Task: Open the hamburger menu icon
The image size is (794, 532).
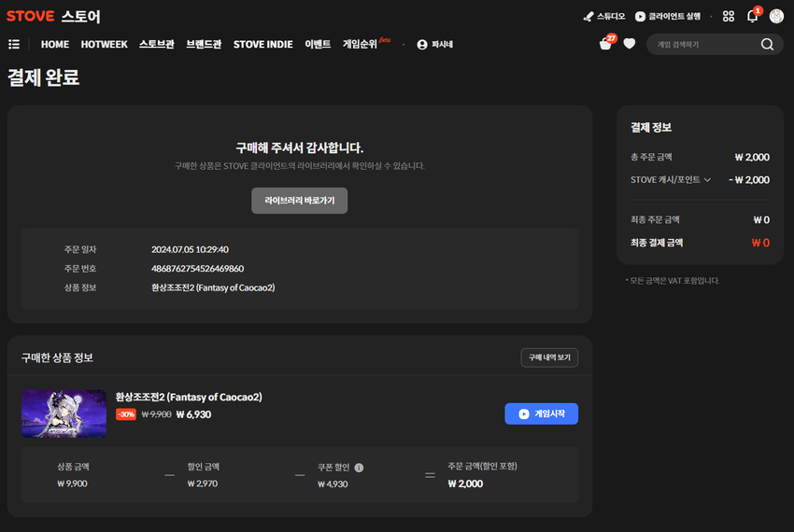Action: (x=14, y=45)
